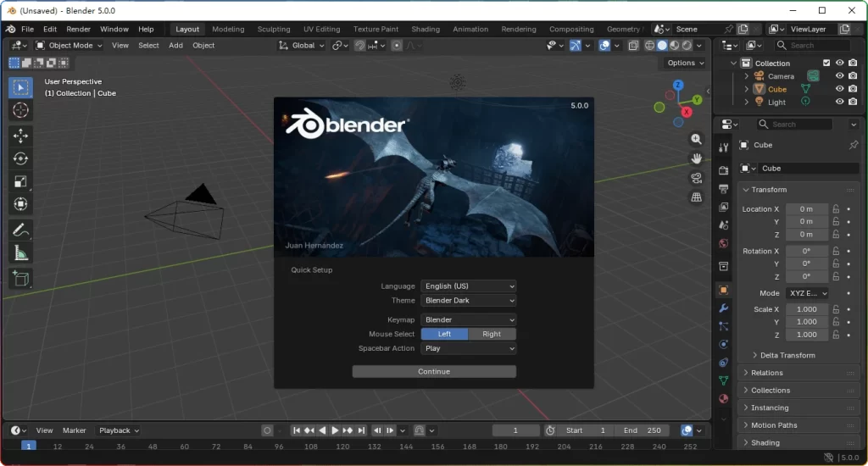Screen dimensions: 868x466
Task: Open the View Layer properties tab
Action: point(724,207)
